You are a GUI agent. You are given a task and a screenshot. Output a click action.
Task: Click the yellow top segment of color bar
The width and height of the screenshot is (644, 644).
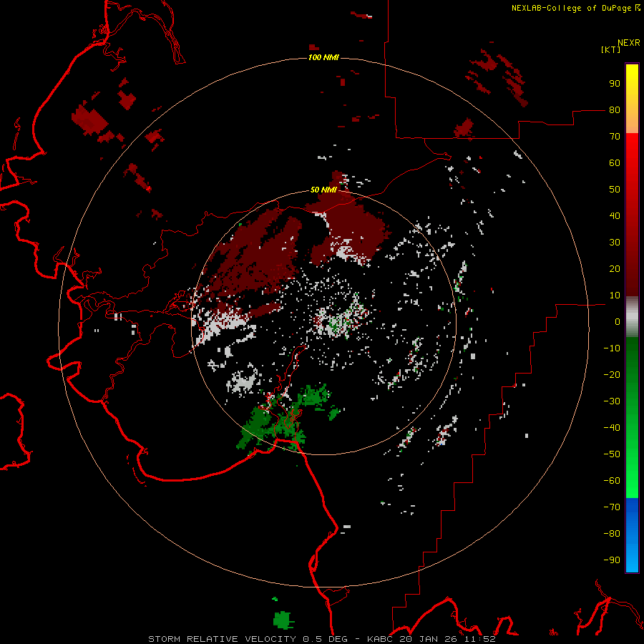pyautogui.click(x=632, y=99)
